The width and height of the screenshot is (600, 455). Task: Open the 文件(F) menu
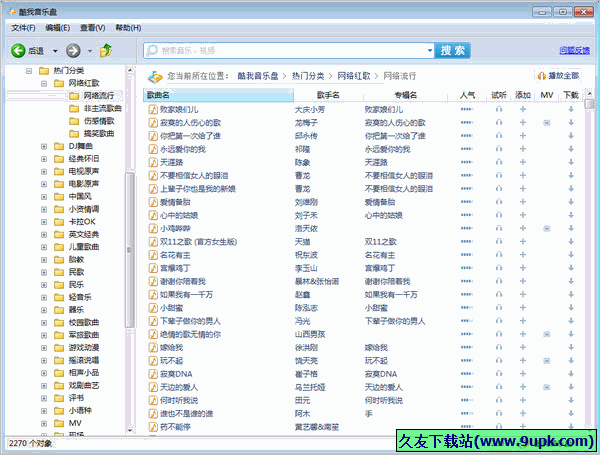click(x=23, y=28)
